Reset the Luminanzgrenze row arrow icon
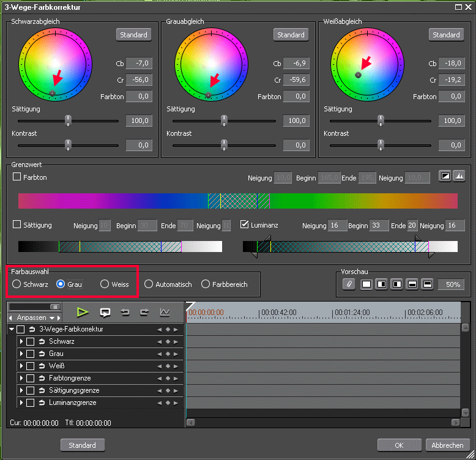Image resolution: width=476 pixels, height=460 pixels. click(42, 403)
